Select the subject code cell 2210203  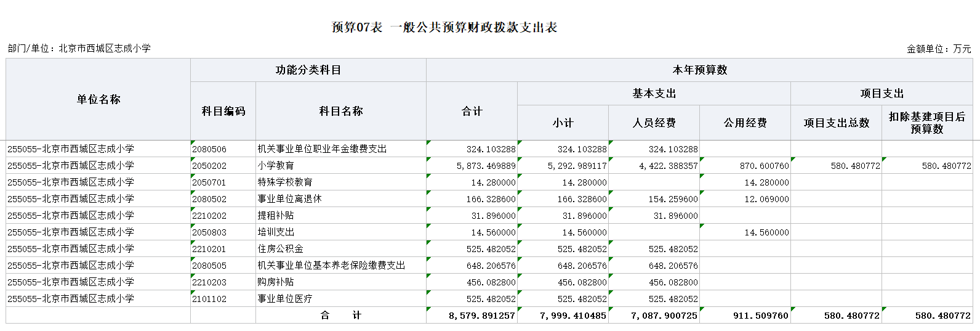pyautogui.click(x=210, y=282)
